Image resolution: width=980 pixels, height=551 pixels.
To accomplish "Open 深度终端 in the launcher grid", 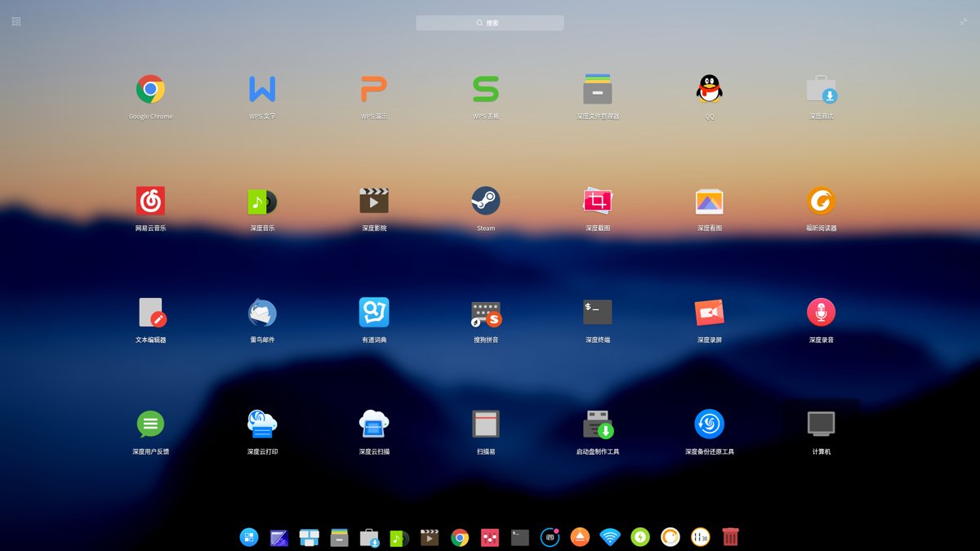I will [598, 313].
